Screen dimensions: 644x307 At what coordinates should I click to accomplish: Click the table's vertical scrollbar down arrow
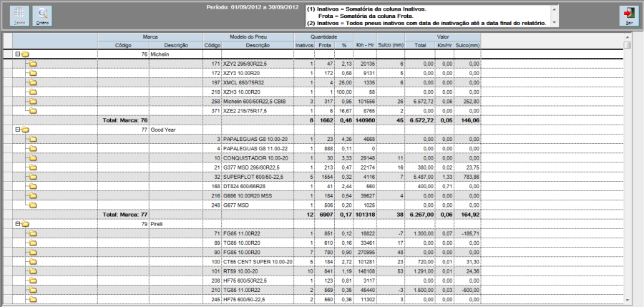click(627, 300)
